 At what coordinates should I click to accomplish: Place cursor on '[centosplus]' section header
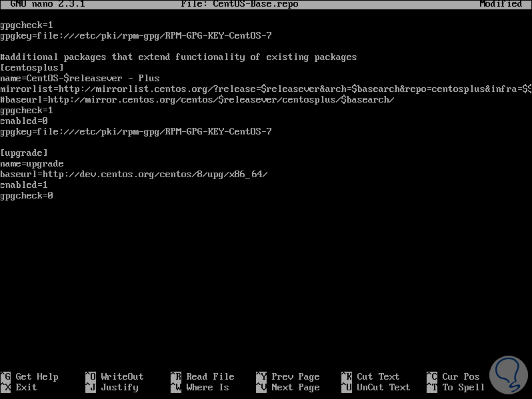tap(32, 68)
